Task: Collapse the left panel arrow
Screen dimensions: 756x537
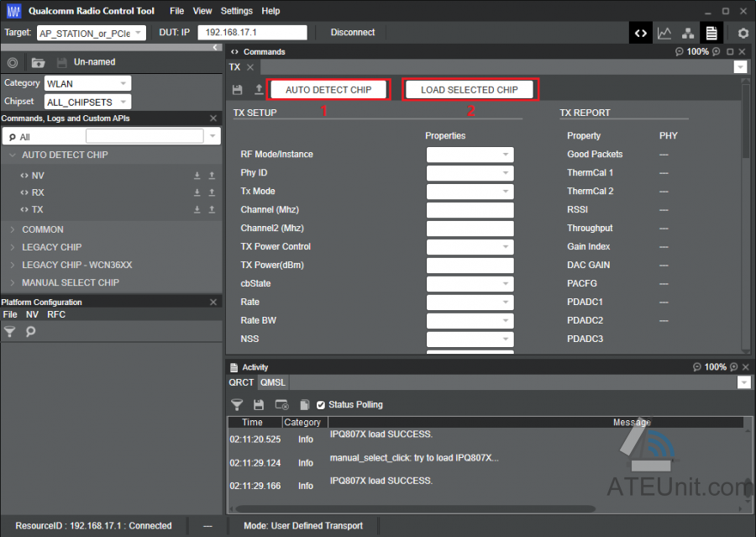Action: (x=215, y=47)
